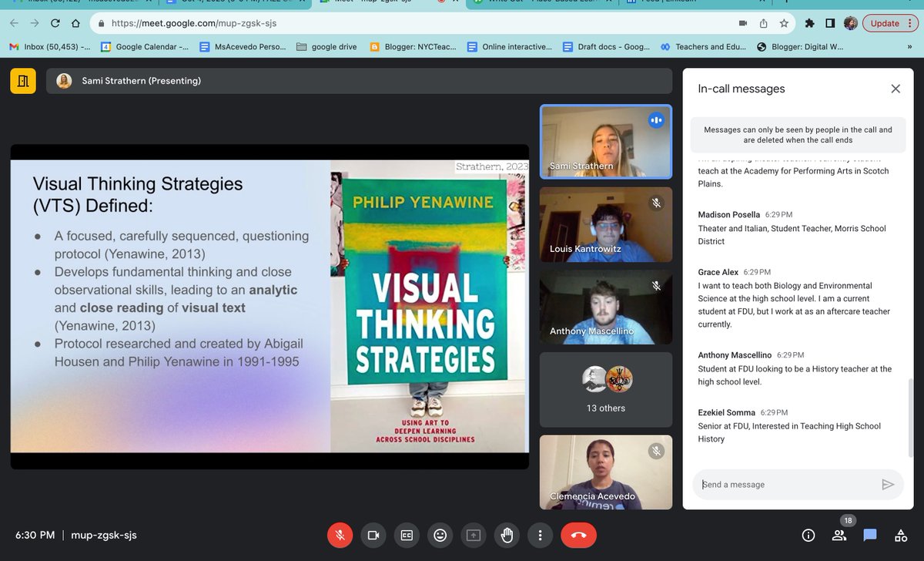
Task: Open the Blogger: NYCTeac... bookmark
Action: coord(413,47)
